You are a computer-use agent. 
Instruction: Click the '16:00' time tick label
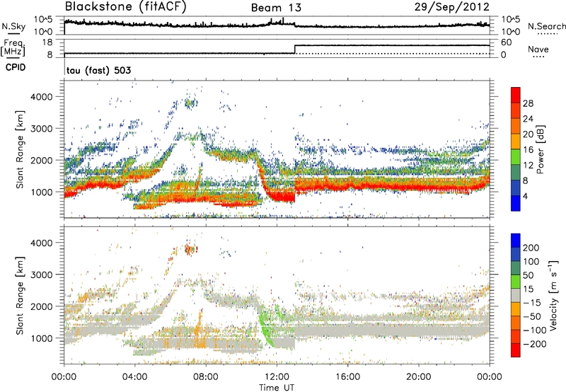coord(347,377)
